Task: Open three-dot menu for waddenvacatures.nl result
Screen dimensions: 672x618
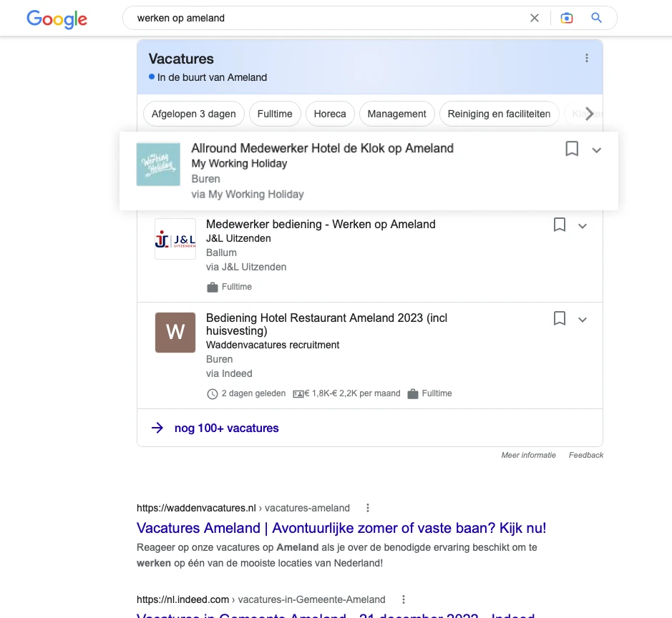Action: pyautogui.click(x=368, y=508)
